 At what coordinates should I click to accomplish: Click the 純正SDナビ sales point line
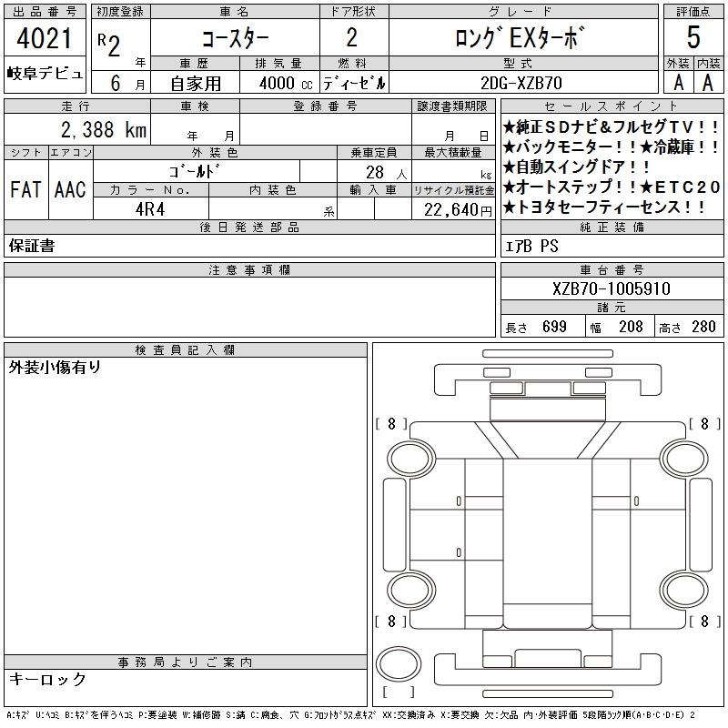611,126
